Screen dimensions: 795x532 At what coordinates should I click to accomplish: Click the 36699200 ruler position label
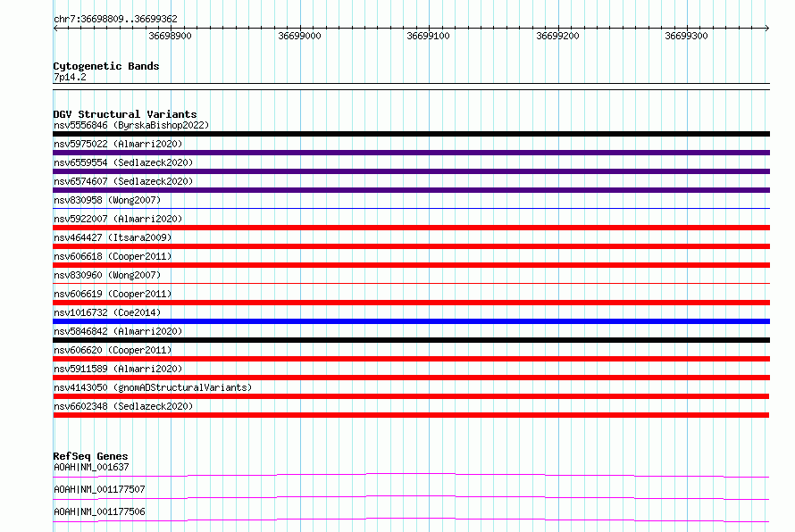(x=557, y=36)
